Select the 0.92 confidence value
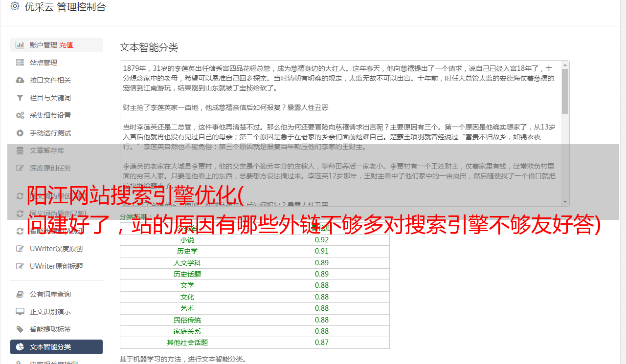Viewport: 626px width, 364px height. click(x=322, y=240)
